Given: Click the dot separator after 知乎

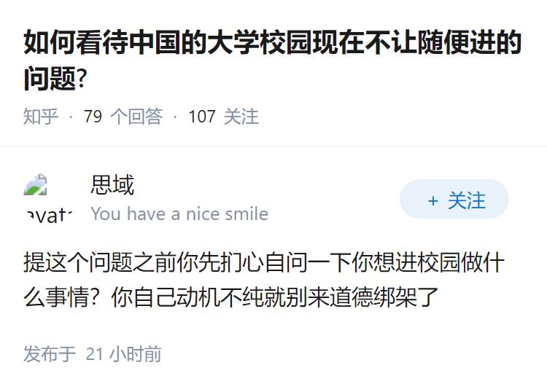Looking at the screenshot, I should point(71,117).
